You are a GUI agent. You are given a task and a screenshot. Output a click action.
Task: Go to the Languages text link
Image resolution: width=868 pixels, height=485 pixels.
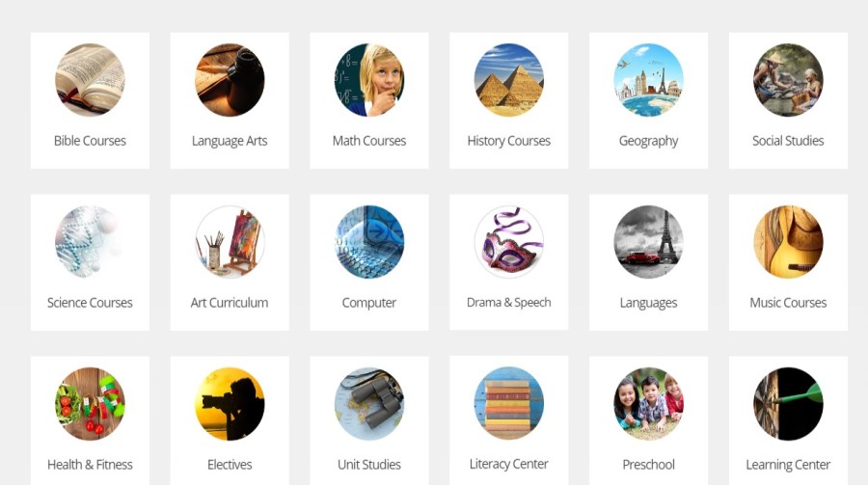tap(648, 303)
